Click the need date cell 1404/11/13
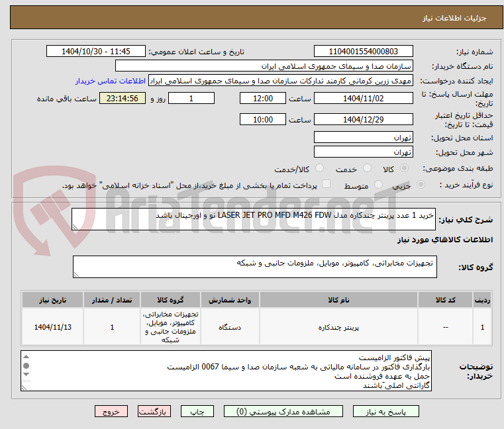 point(53,327)
